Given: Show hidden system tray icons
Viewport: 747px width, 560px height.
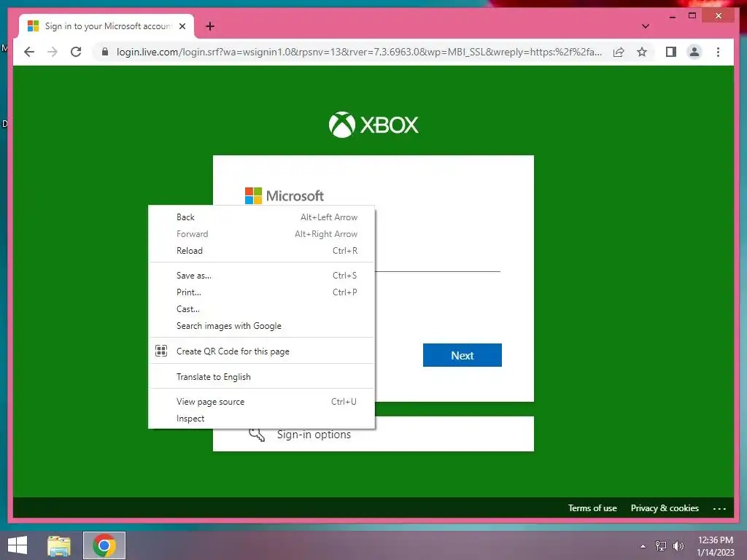Looking at the screenshot, I should coord(643,546).
